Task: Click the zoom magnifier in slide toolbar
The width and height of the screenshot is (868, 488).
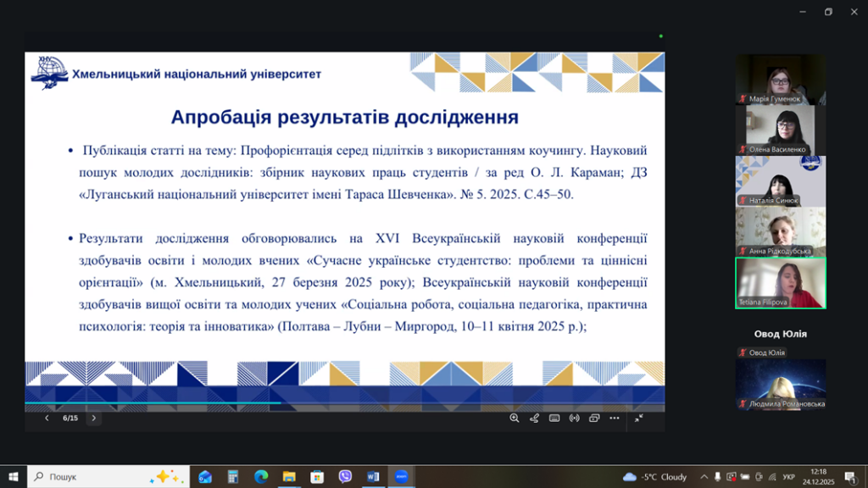Action: pyautogui.click(x=514, y=418)
